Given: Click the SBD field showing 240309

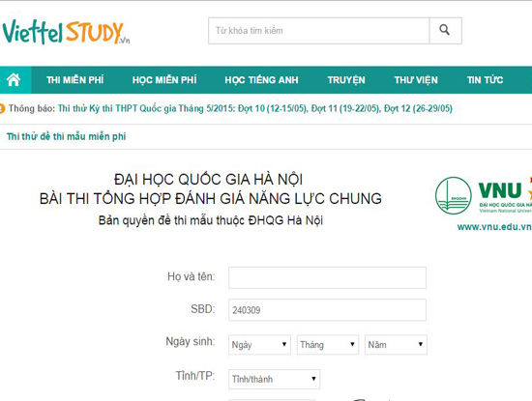Looking at the screenshot, I should point(327,310).
